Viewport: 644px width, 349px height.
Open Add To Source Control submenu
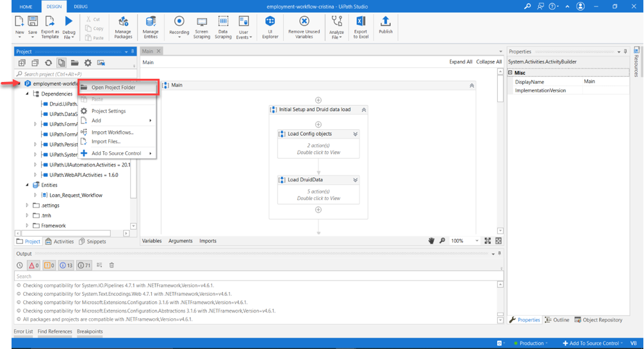pos(117,153)
